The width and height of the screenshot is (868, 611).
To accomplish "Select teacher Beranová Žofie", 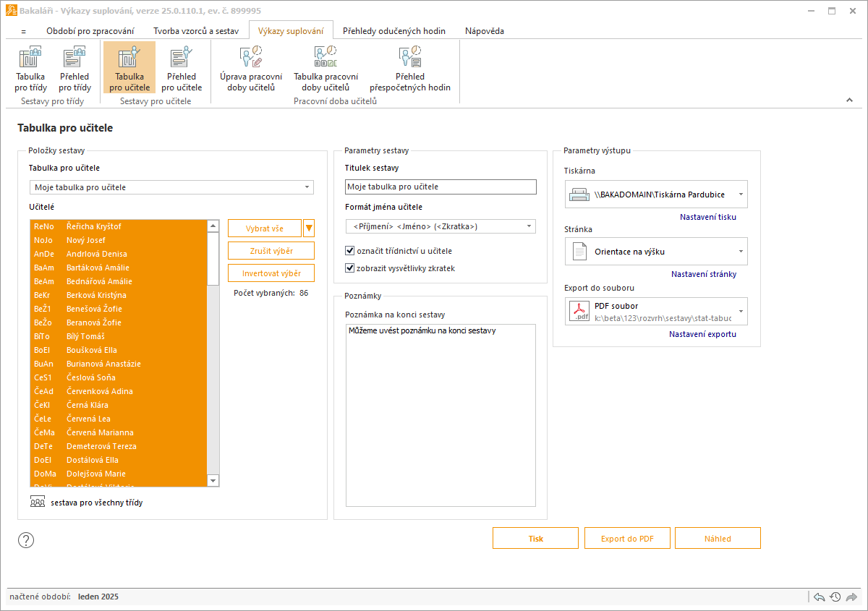I will tap(119, 322).
